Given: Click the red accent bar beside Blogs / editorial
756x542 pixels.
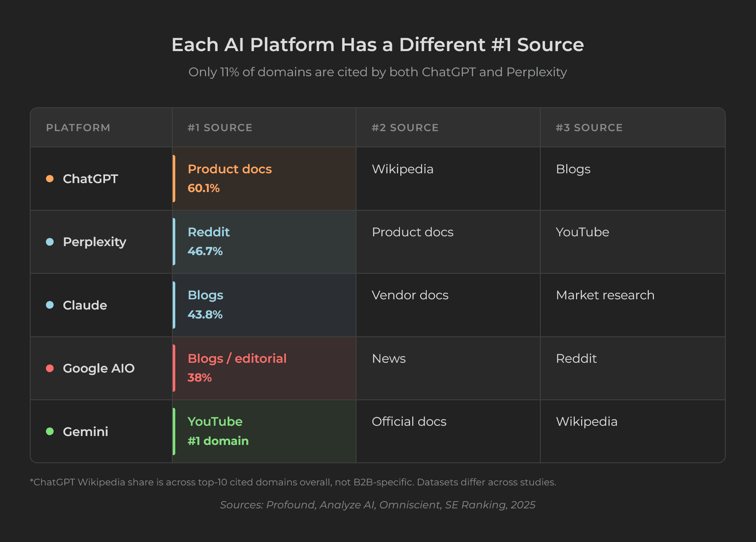Looking at the screenshot, I should click(x=175, y=369).
